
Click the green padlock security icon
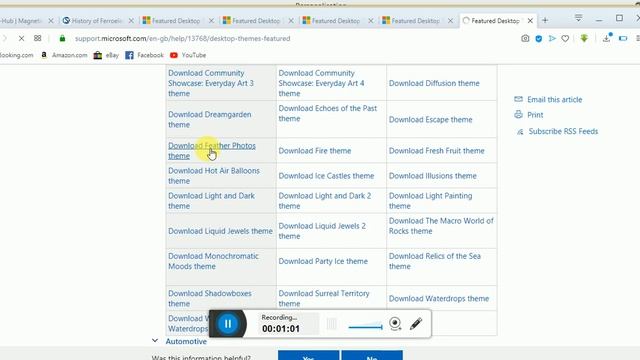[x=62, y=38]
